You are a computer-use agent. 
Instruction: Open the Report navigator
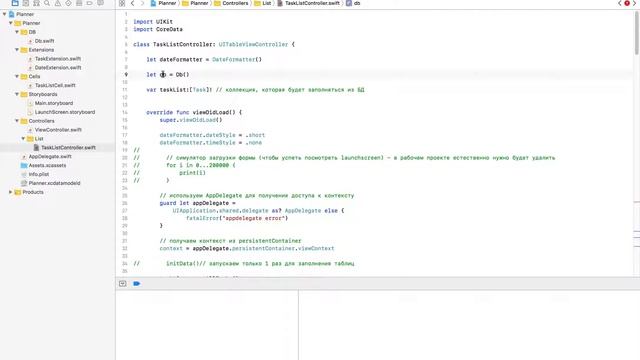tap(100, 3)
